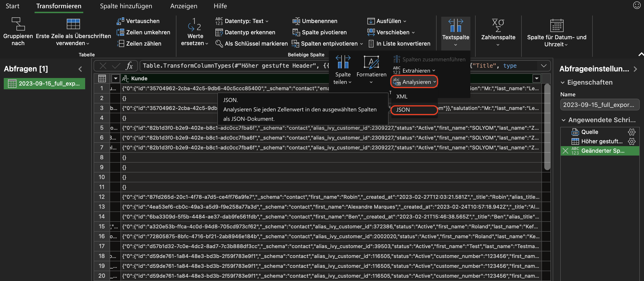The image size is (644, 281).
Task: Open dropdown left of Kunde column
Action: pyautogui.click(x=115, y=78)
